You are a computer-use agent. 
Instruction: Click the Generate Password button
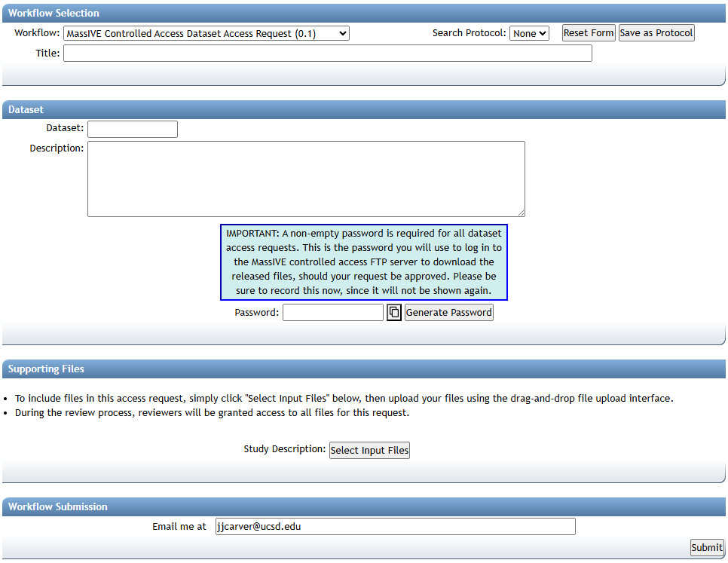[x=448, y=312]
